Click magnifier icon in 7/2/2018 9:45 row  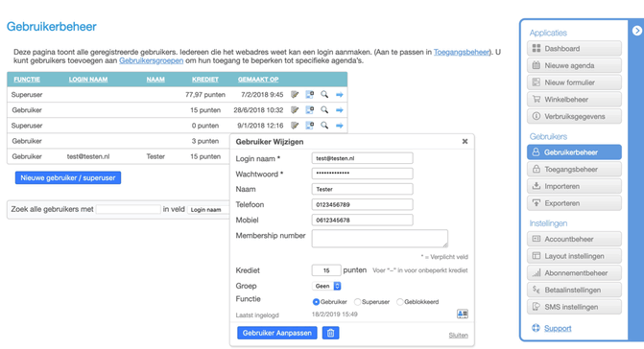tap(324, 95)
